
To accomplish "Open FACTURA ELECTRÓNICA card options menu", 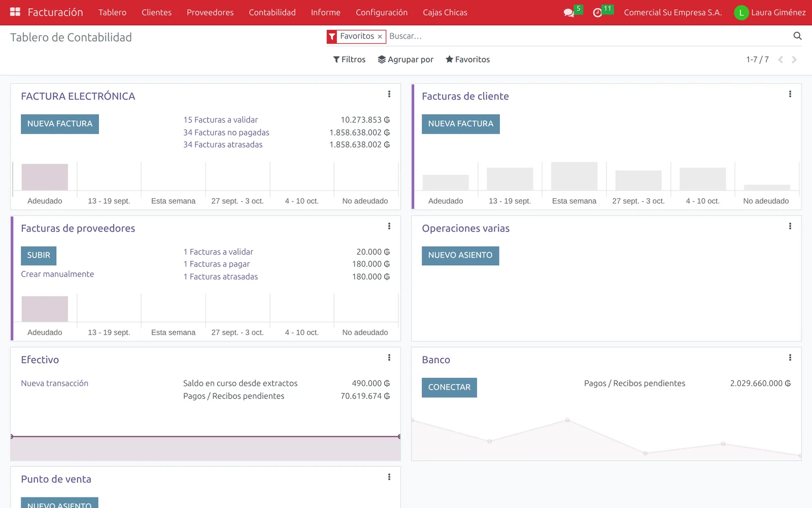I will (389, 94).
